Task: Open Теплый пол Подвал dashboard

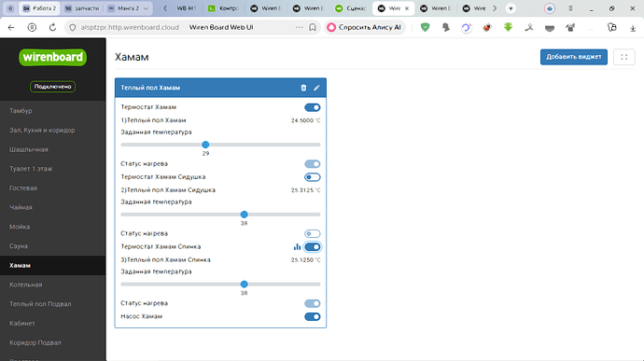Action: point(53,303)
